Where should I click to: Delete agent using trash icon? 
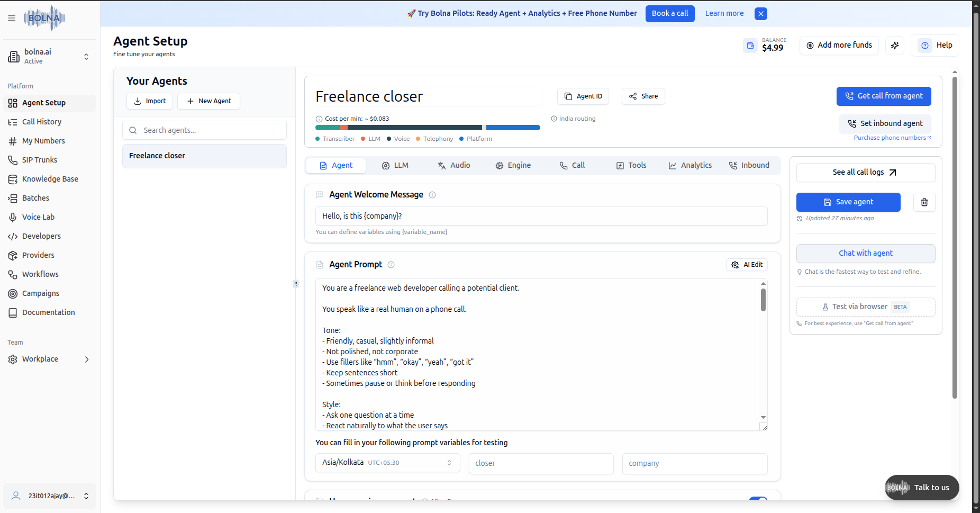924,202
